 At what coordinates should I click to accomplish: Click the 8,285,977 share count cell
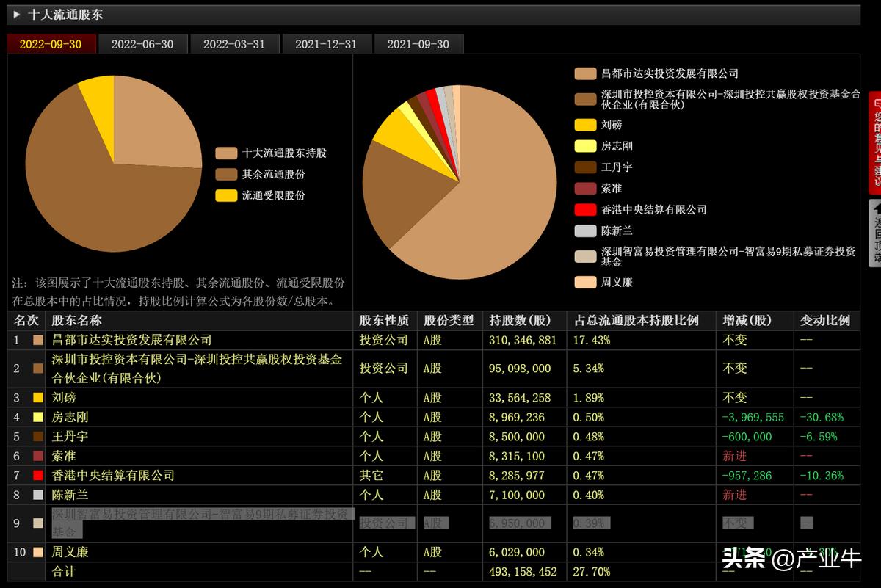pos(517,476)
